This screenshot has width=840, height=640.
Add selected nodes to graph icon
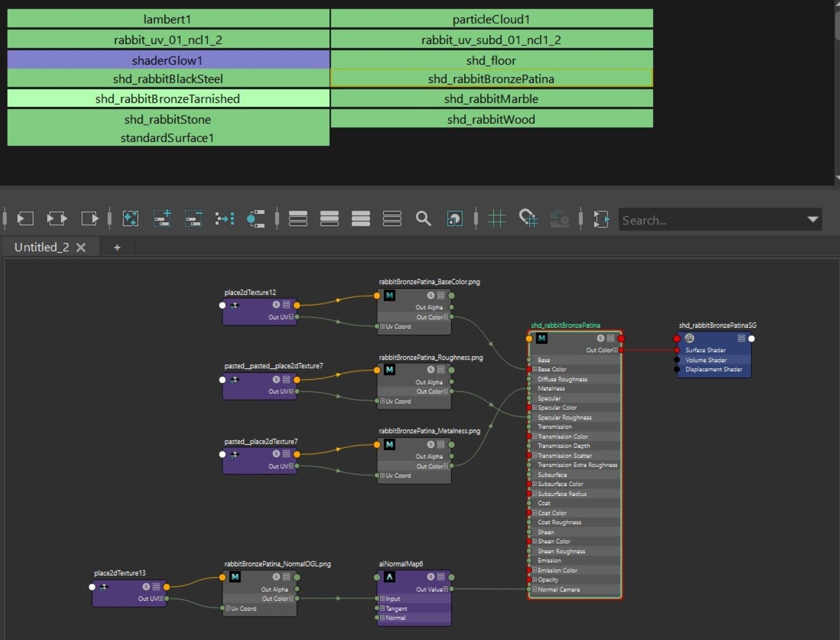[x=162, y=219]
